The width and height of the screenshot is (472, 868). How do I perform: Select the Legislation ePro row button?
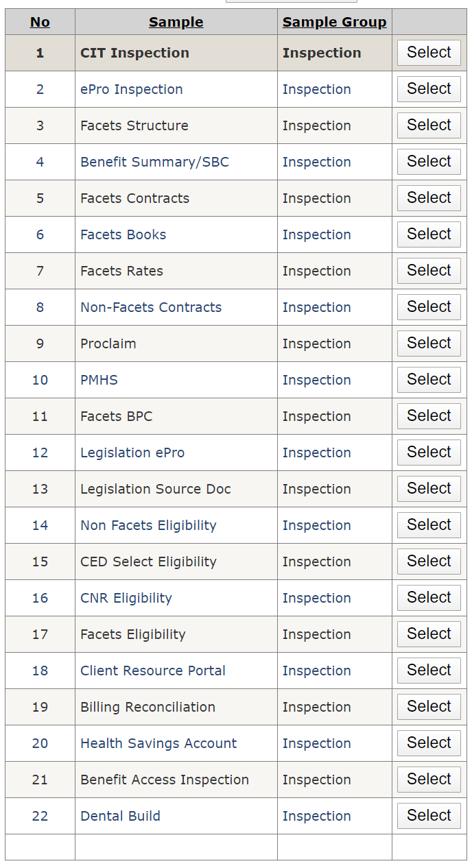pyautogui.click(x=429, y=453)
